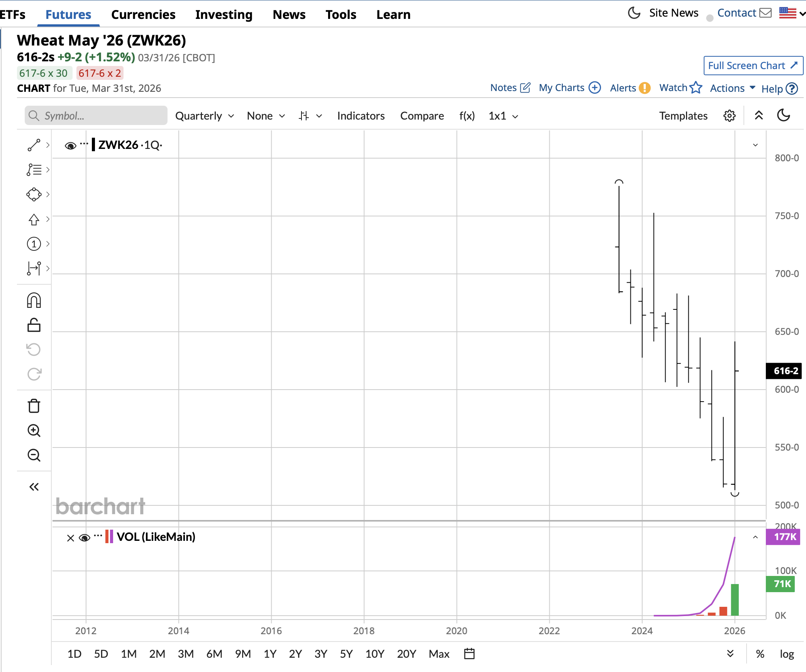Zoom out with magnifier minus icon
The image size is (806, 672).
(x=34, y=455)
